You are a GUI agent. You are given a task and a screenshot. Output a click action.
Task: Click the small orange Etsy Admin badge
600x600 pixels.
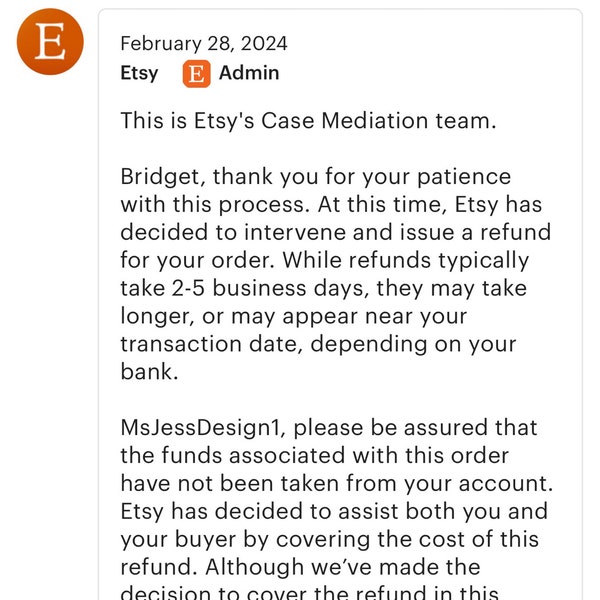(x=196, y=73)
